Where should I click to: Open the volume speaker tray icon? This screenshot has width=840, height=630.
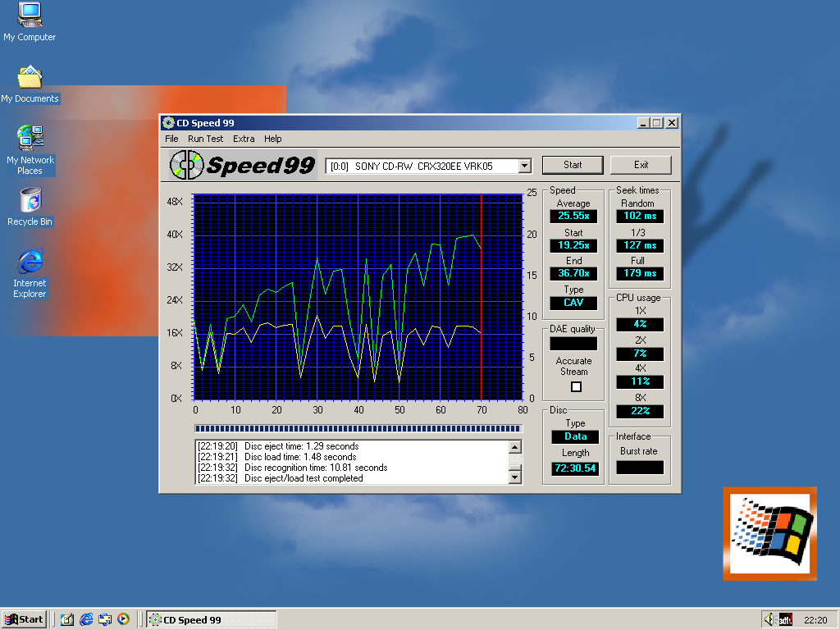coord(769,619)
